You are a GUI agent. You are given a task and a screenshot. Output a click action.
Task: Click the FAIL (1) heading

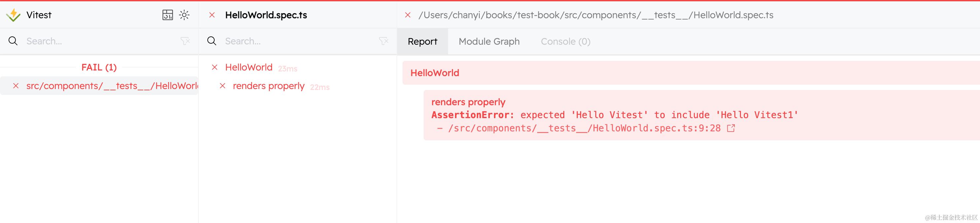click(x=99, y=67)
